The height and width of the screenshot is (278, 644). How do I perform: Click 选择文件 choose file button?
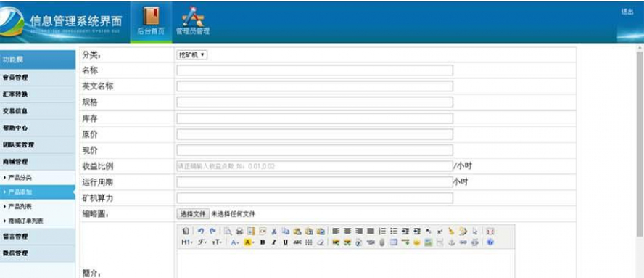coord(193,214)
